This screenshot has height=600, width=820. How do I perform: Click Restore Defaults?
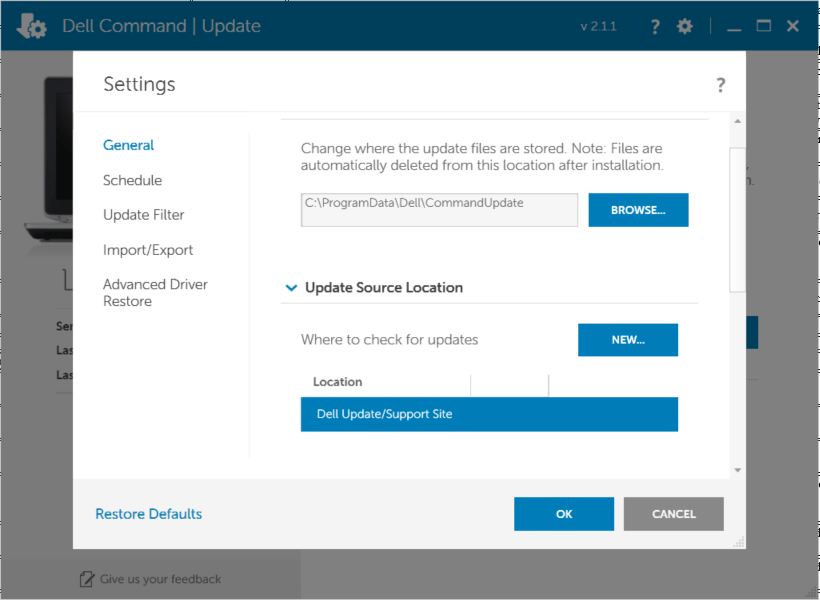click(148, 513)
